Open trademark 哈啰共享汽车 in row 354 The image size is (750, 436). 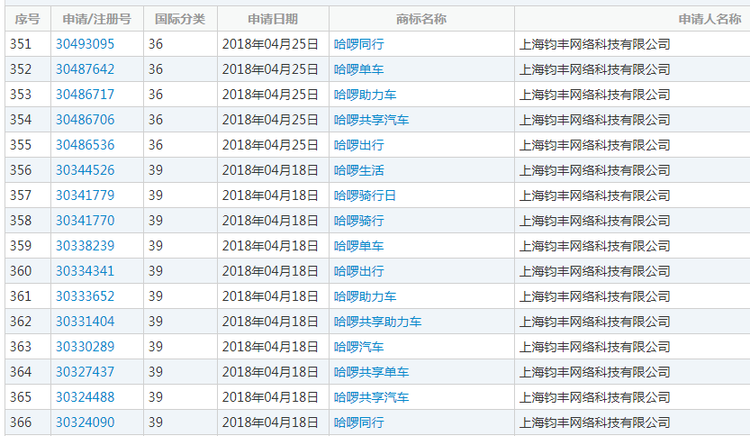[x=371, y=120]
